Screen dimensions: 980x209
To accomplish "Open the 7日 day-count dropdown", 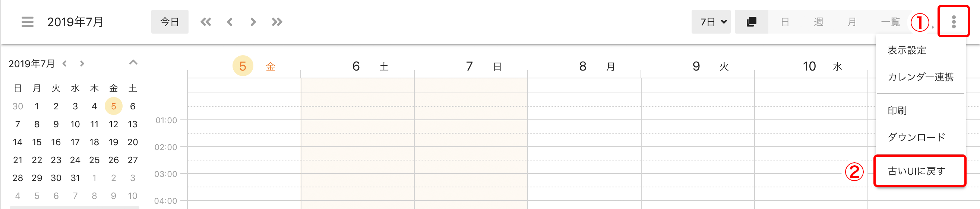I will [711, 22].
